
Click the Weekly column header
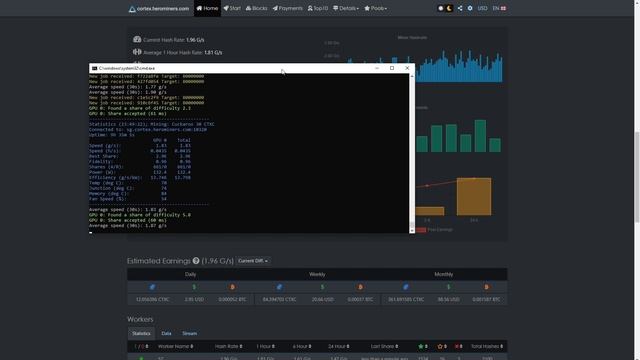pyautogui.click(x=317, y=274)
